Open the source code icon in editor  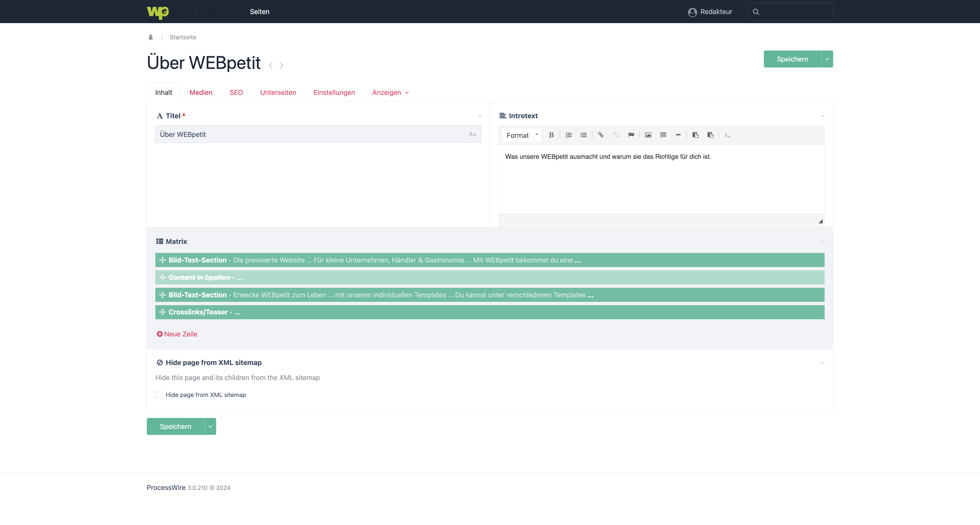coord(727,135)
